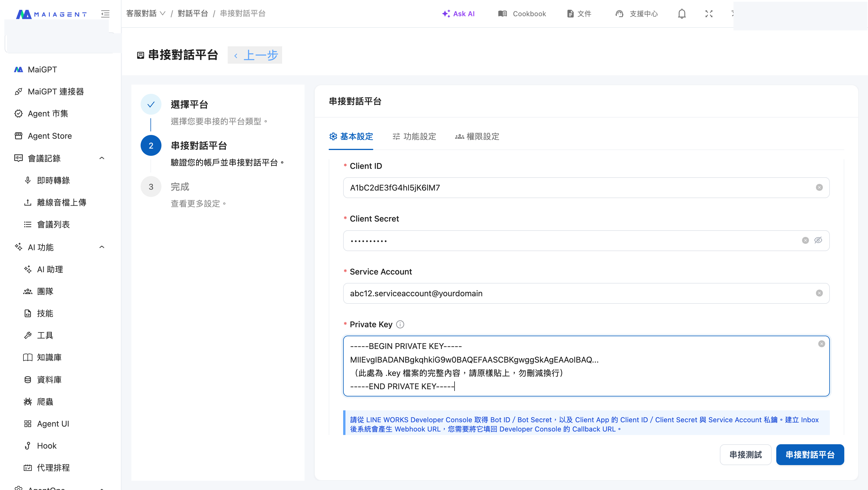Collapse the sidebar with the menu fold icon
Viewport: 868px width, 490px height.
pyautogui.click(x=105, y=14)
